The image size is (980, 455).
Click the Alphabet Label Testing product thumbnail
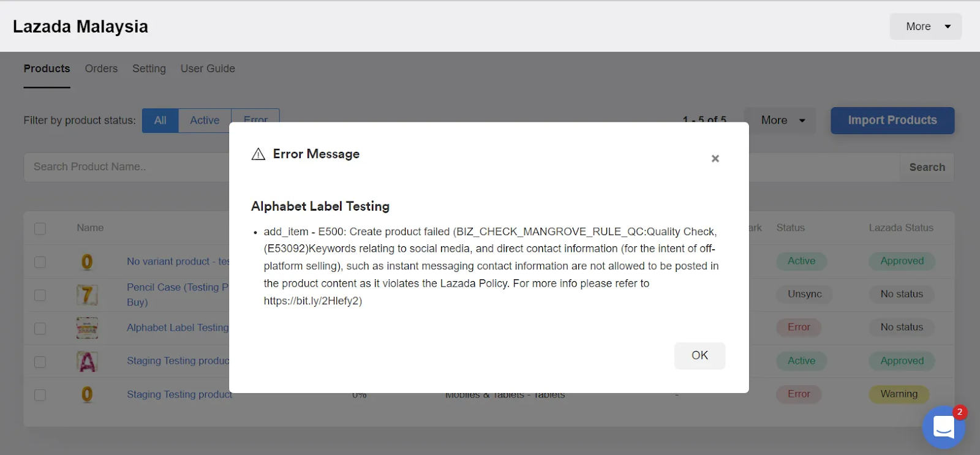[86, 328]
